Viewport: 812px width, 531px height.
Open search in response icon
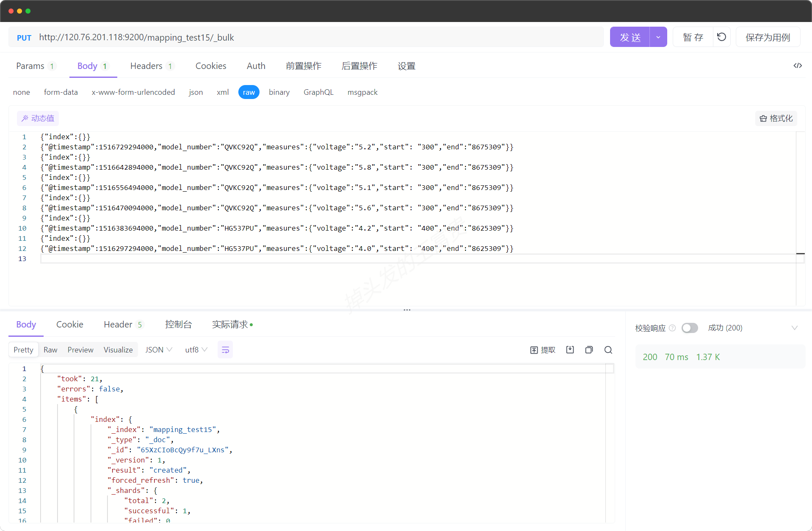(608, 350)
